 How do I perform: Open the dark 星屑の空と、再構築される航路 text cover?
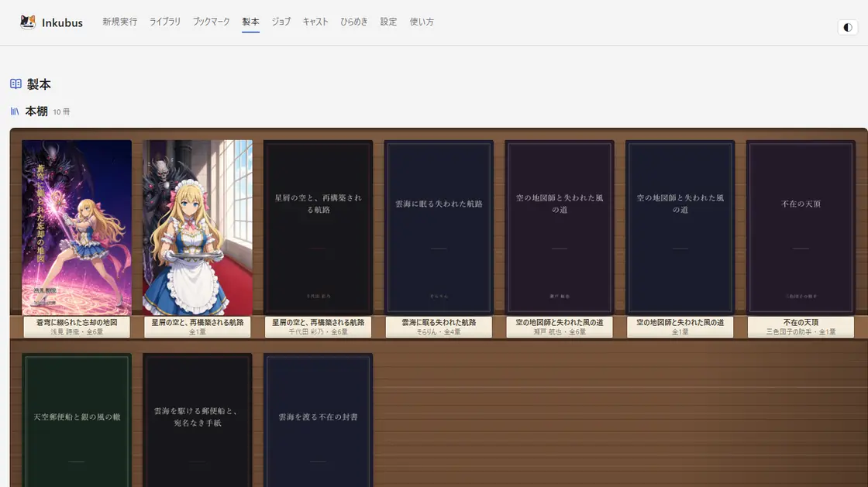pos(319,227)
